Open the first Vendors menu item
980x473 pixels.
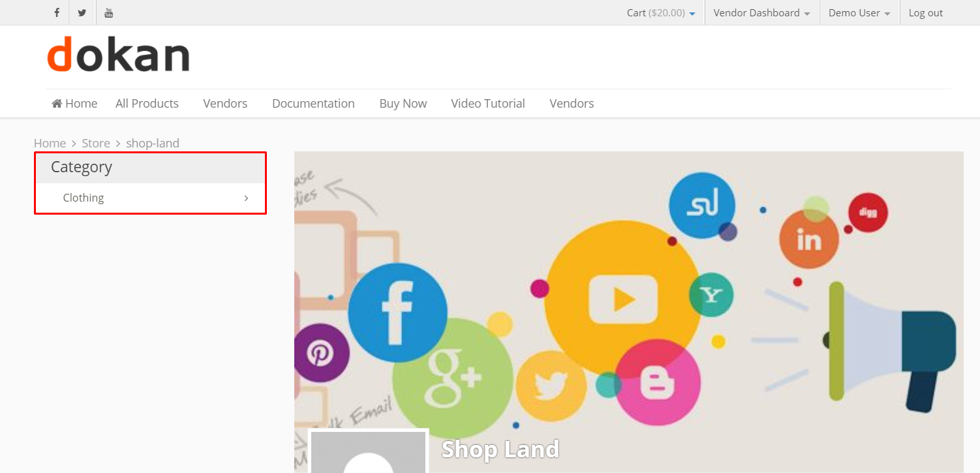[x=225, y=104]
